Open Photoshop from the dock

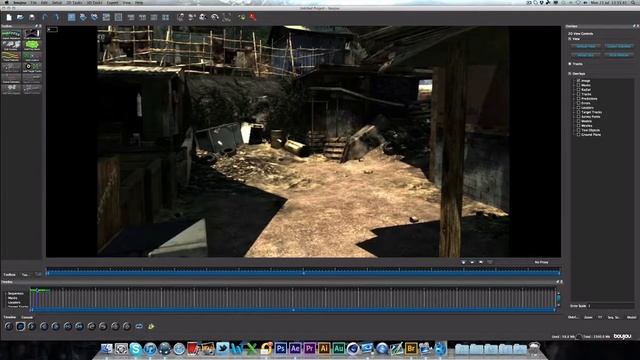tap(281, 348)
